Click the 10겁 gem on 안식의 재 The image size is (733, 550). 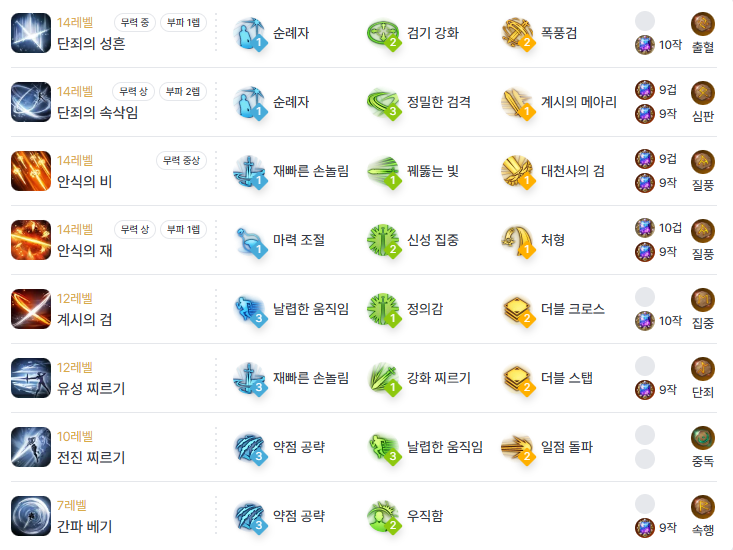(x=658, y=228)
